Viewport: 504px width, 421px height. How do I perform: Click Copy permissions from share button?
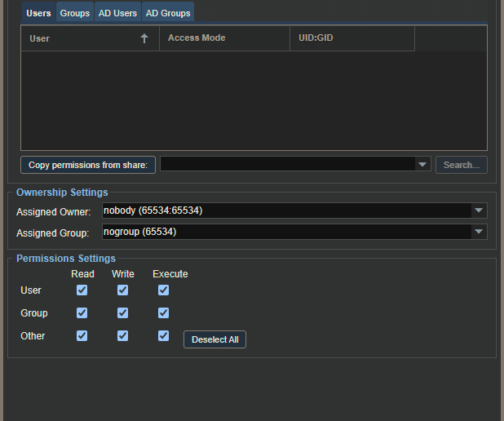(x=88, y=165)
